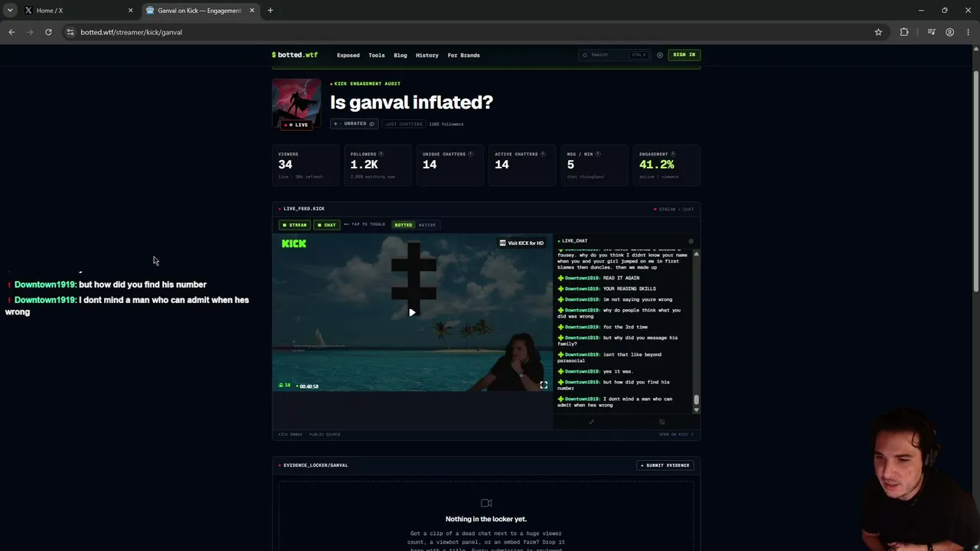Click the chat scroll up arrow
Image resolution: width=980 pixels, height=551 pixels.
coord(696,253)
